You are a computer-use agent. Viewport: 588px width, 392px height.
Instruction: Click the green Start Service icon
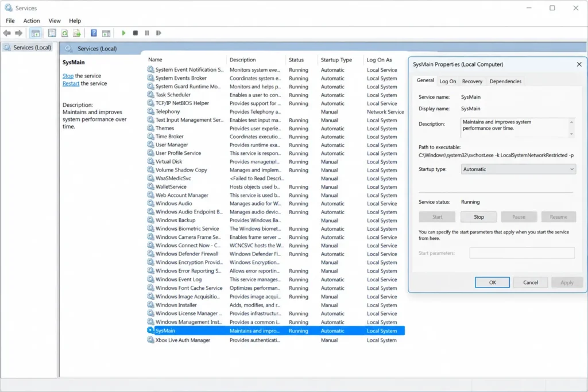[x=123, y=33]
